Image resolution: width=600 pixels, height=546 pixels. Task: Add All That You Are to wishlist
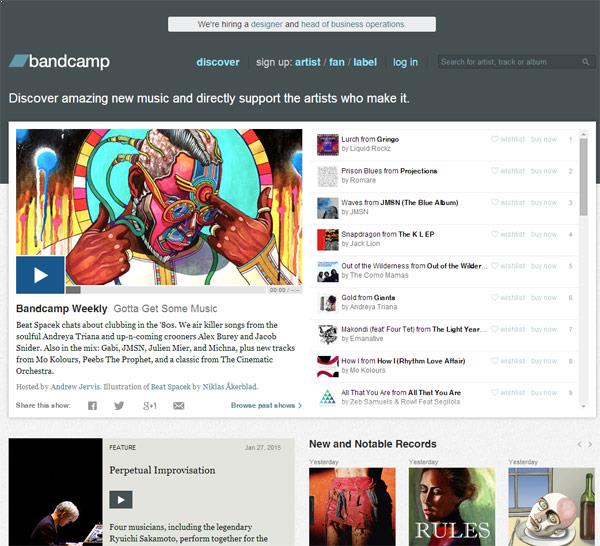point(508,393)
